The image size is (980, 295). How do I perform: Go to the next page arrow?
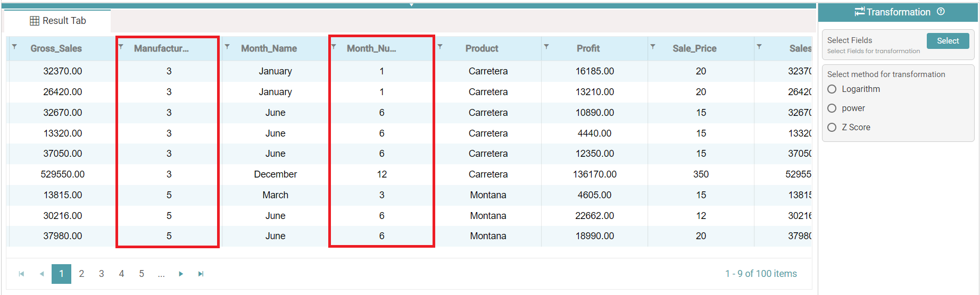click(x=181, y=274)
